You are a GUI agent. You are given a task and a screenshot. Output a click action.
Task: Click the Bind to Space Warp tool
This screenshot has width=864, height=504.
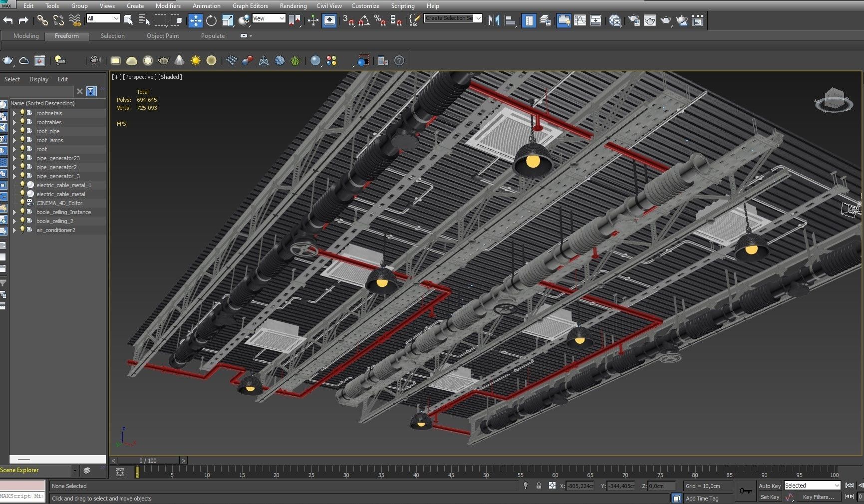point(74,20)
